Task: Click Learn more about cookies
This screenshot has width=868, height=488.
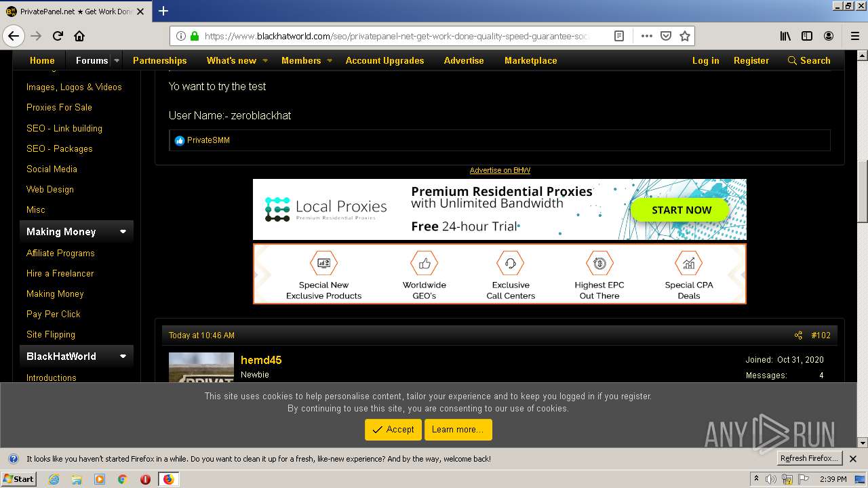Action: [x=458, y=430]
